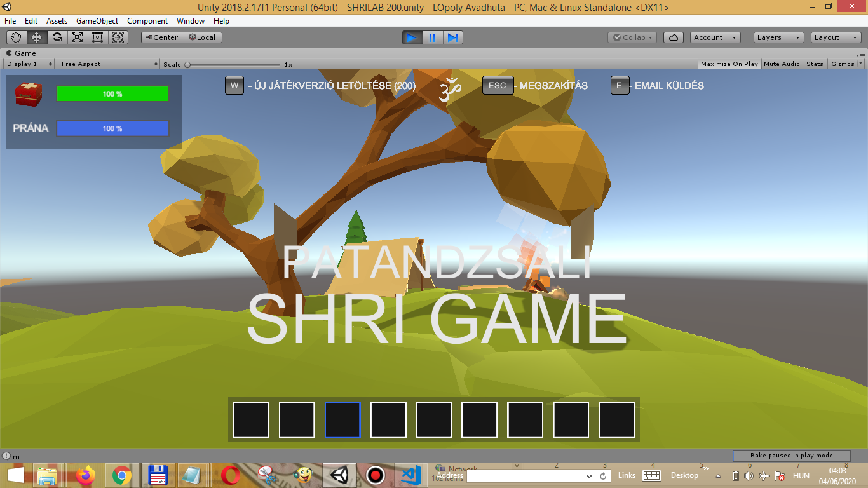868x488 pixels.
Task: Toggle Mute Audio in Game view
Action: (x=782, y=64)
